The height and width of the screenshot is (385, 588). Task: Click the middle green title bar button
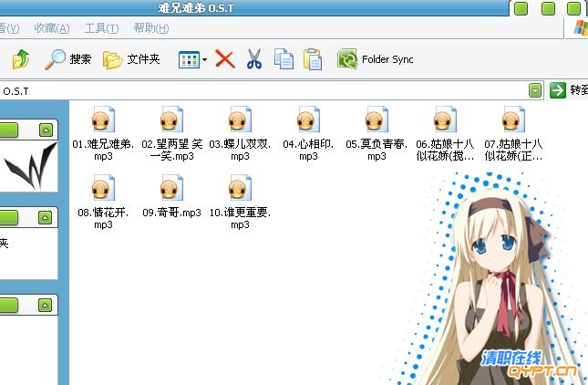click(548, 8)
